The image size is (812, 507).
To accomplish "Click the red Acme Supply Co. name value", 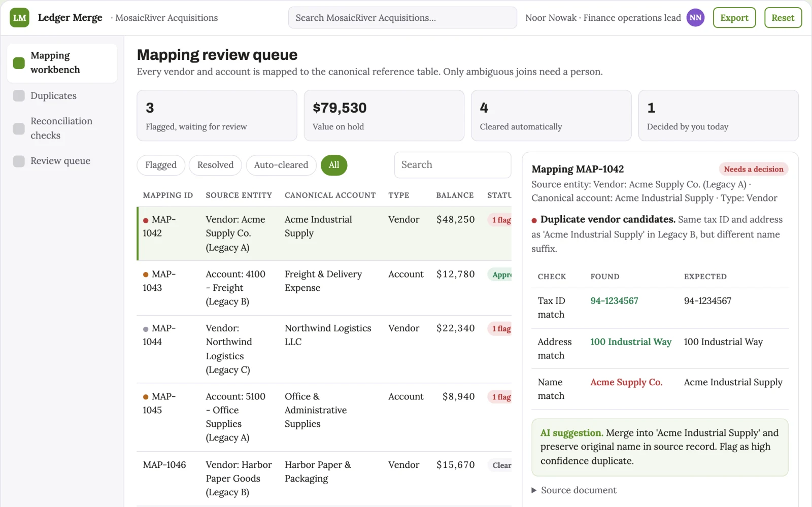I will coord(626,382).
